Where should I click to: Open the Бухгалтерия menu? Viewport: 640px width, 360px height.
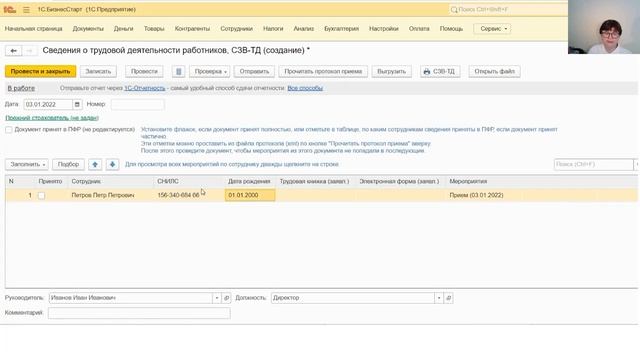342,29
